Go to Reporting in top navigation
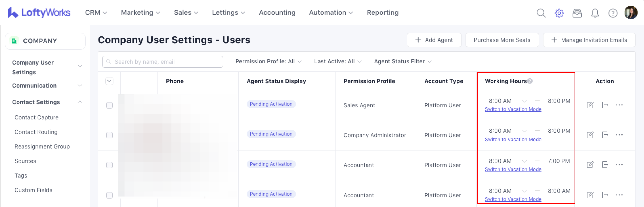This screenshot has width=644, height=207. click(382, 13)
